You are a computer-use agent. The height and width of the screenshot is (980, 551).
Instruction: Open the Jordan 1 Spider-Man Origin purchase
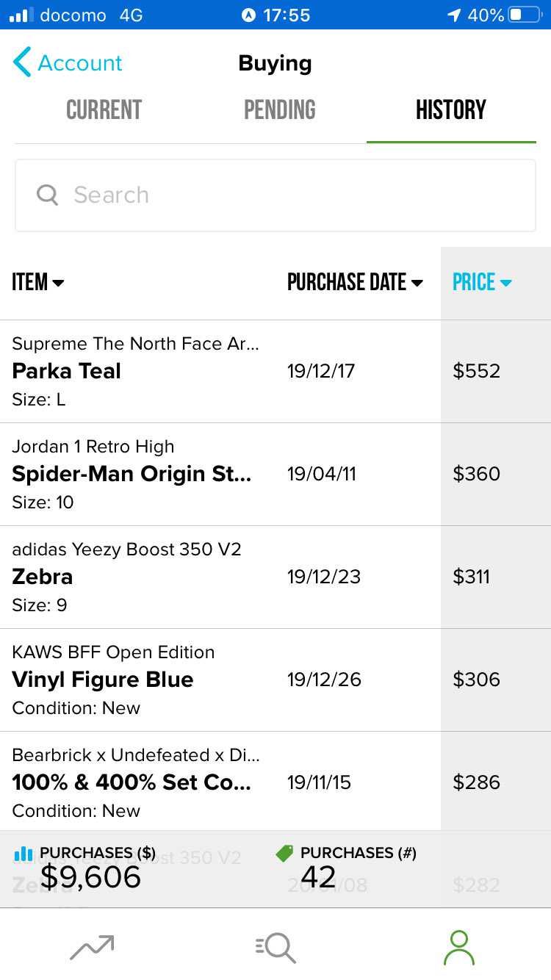pyautogui.click(x=275, y=474)
